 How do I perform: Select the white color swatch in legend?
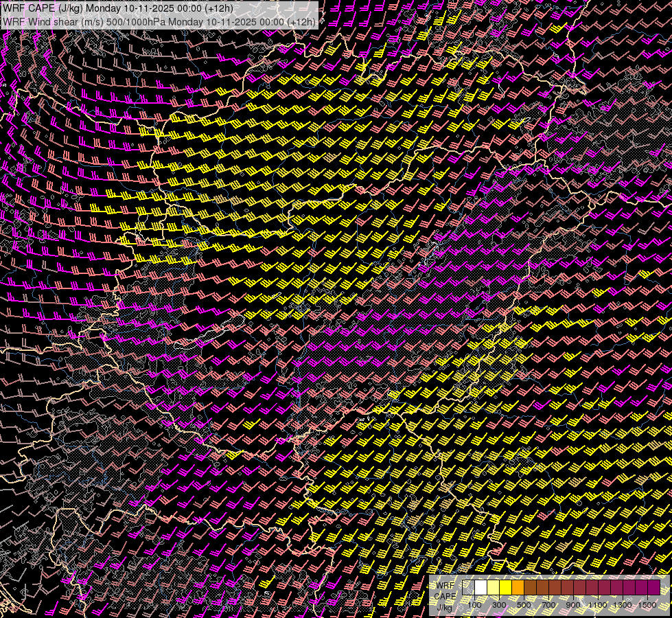pyautogui.click(x=481, y=588)
